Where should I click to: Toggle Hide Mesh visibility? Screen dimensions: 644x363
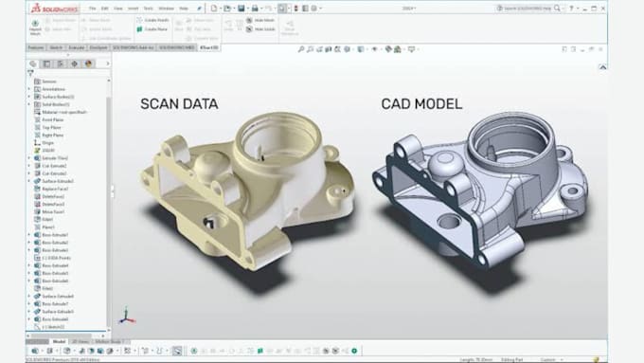coord(260,20)
